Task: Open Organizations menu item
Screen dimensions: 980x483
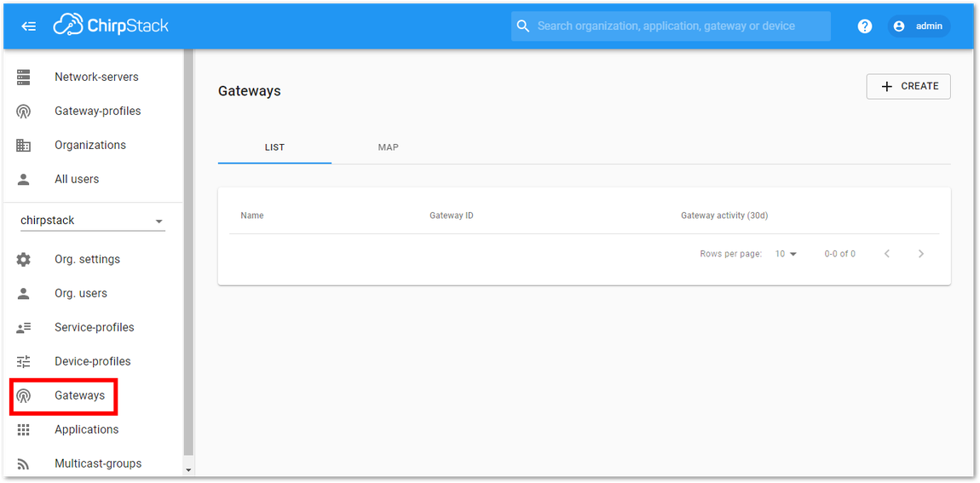Action: (x=93, y=145)
